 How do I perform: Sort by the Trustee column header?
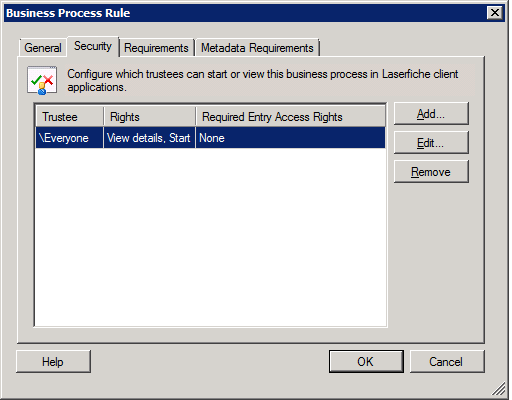click(x=70, y=117)
